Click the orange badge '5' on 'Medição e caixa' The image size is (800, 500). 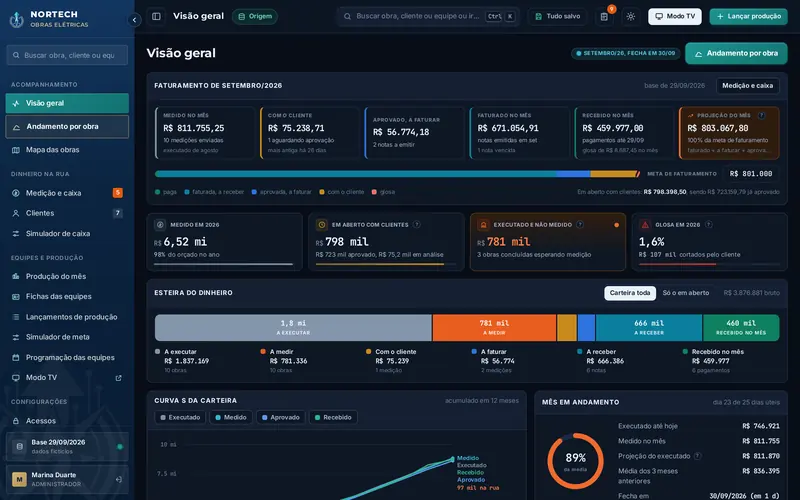pos(118,193)
